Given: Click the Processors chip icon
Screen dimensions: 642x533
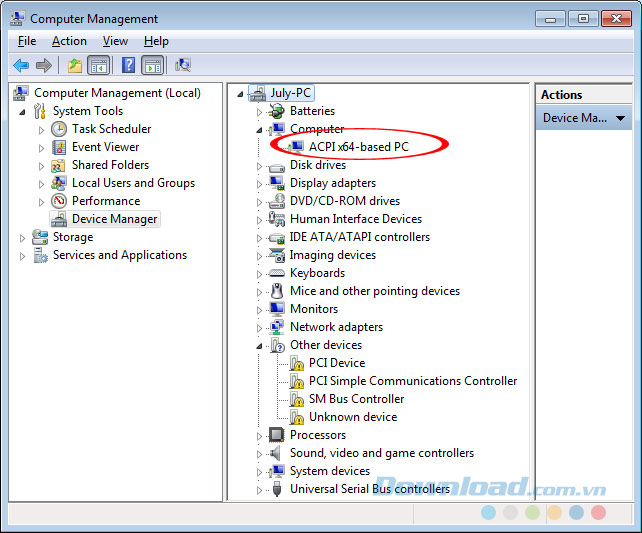Looking at the screenshot, I should coord(276,435).
